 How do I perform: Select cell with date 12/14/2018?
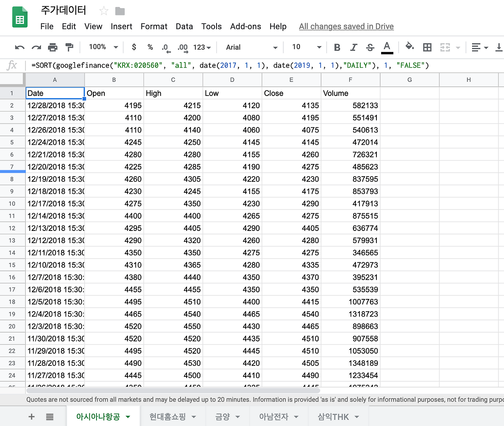pyautogui.click(x=55, y=216)
